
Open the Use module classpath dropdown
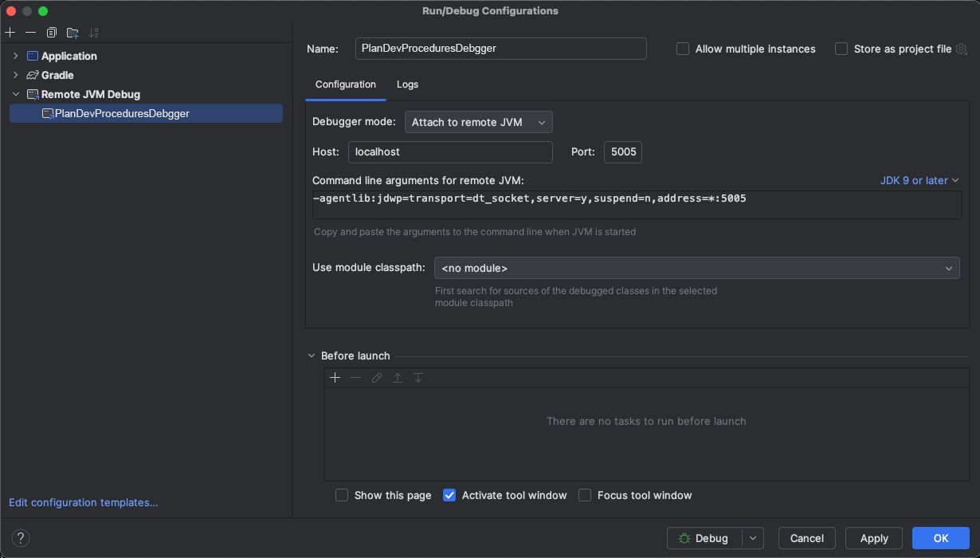pyautogui.click(x=696, y=268)
